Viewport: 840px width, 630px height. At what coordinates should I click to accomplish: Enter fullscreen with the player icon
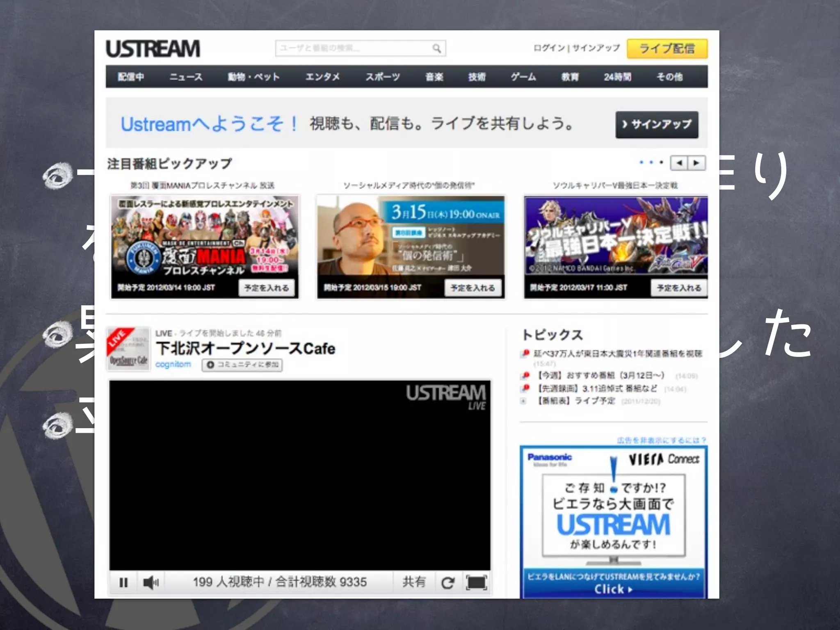pyautogui.click(x=477, y=582)
